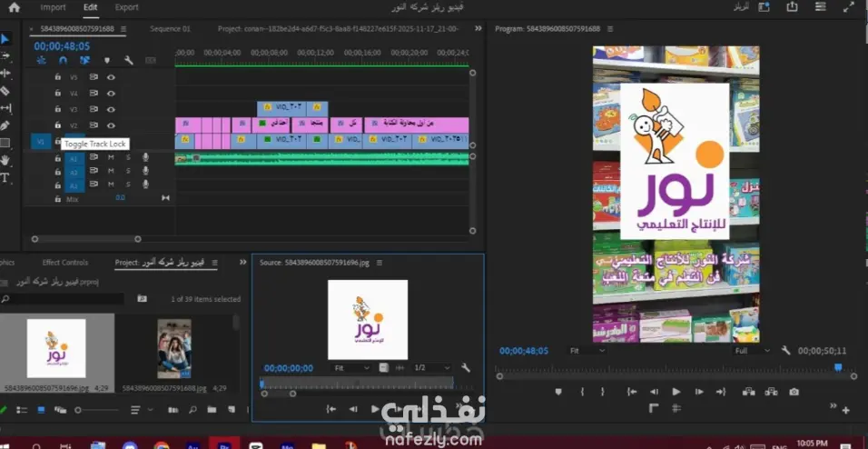Open Project panel sort icons dropdown
Screen dimensions: 868x449
143,410
